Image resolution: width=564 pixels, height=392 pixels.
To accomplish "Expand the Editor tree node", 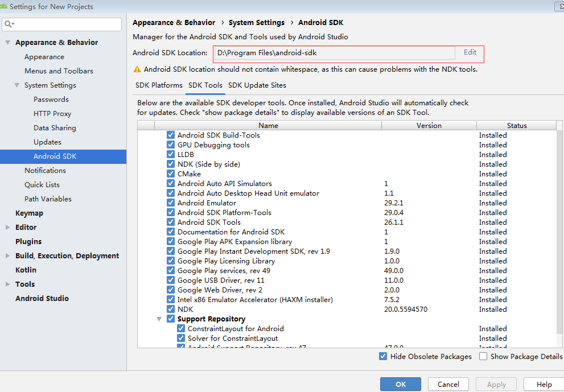I will [7, 227].
